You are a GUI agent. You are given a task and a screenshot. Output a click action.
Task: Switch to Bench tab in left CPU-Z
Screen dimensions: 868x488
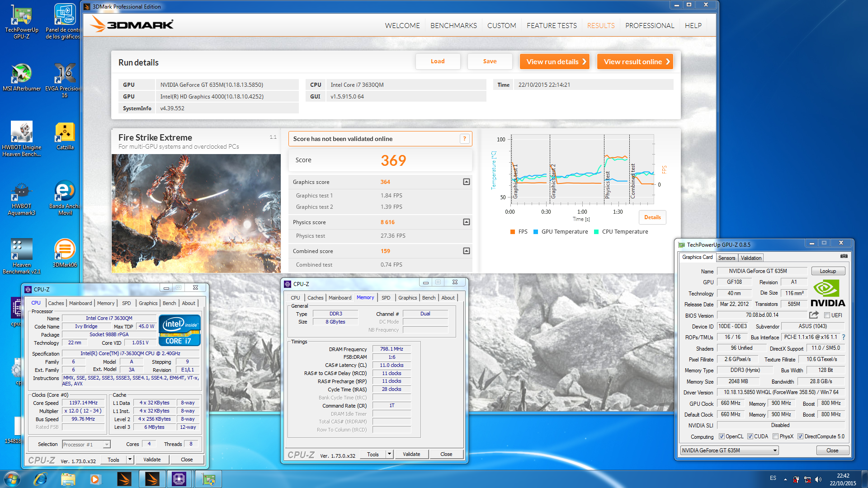point(169,303)
